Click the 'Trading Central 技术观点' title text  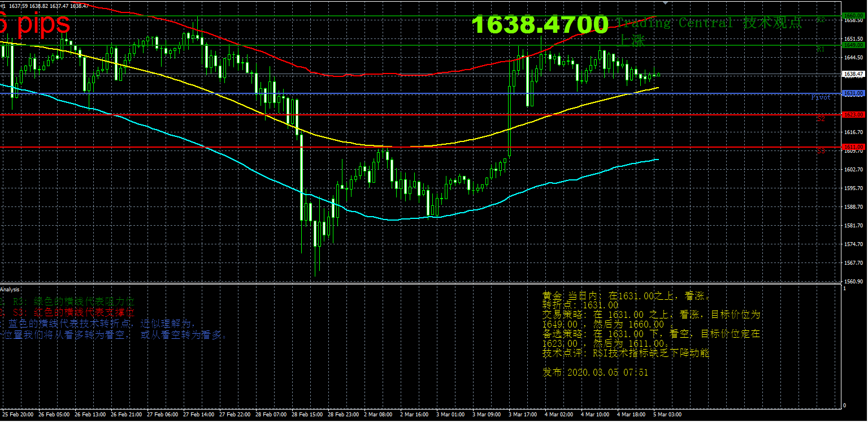(709, 23)
